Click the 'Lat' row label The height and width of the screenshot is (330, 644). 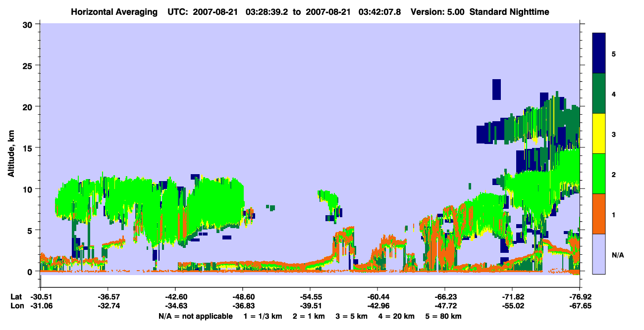(x=16, y=297)
